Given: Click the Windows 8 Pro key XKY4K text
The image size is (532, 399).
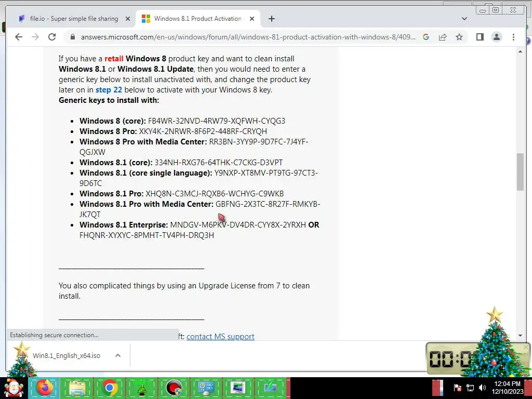Looking at the screenshot, I should (203, 131).
